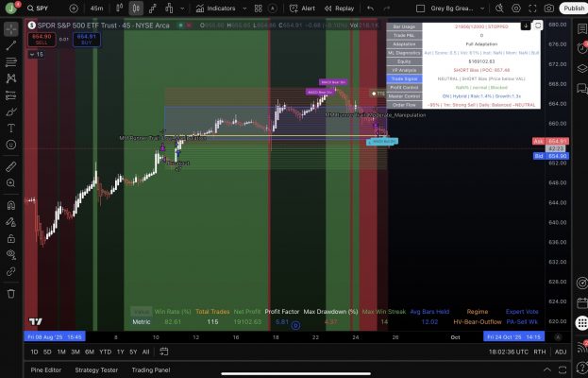The image size is (588, 378).
Task: Open the link drawings tool in left toolbar
Action: pos(11,271)
